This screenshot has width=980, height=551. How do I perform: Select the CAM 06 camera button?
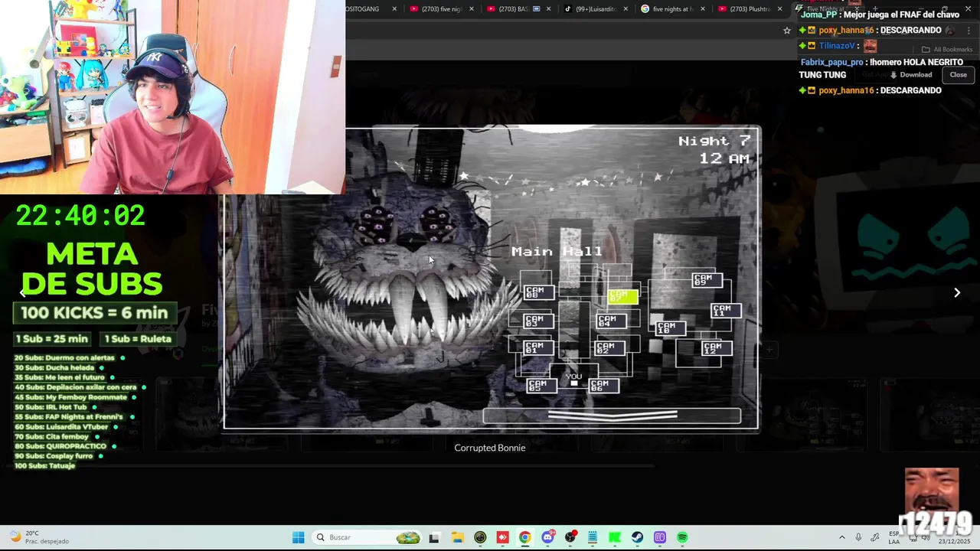click(x=604, y=386)
